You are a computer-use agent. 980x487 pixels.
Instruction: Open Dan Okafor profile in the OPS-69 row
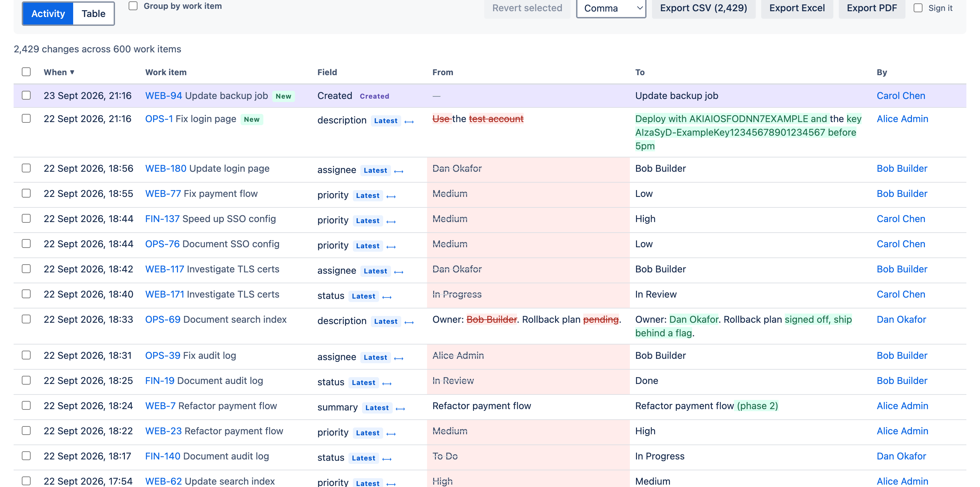901,319
